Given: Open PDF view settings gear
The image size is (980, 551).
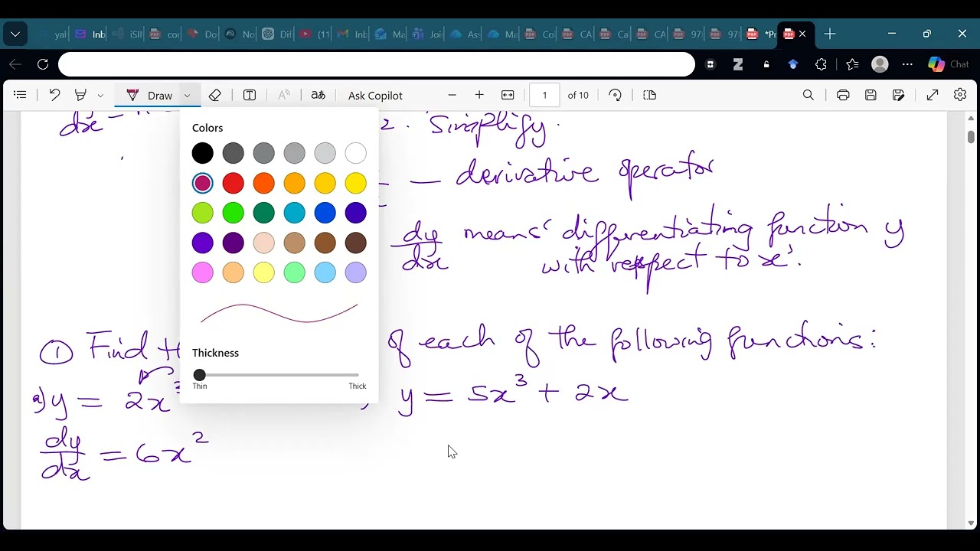Looking at the screenshot, I should click(960, 95).
